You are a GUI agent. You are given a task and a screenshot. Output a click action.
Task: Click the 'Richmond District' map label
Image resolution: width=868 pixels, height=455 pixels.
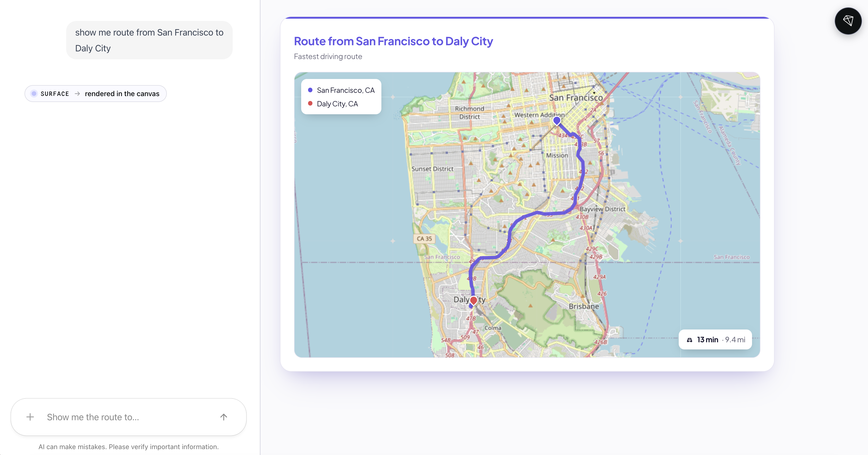(470, 113)
